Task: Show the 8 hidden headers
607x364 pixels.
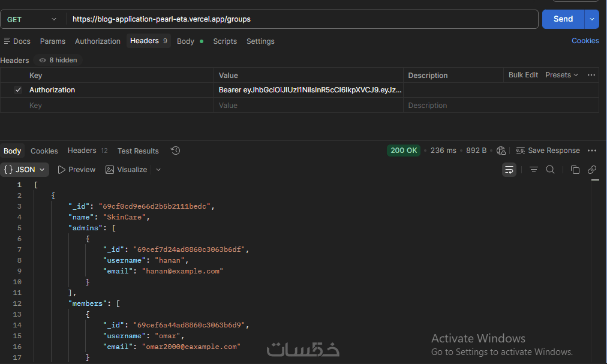Action: (58, 60)
